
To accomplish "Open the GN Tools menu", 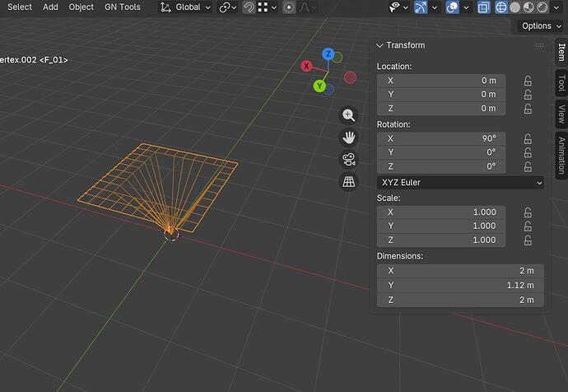I will 123,7.
